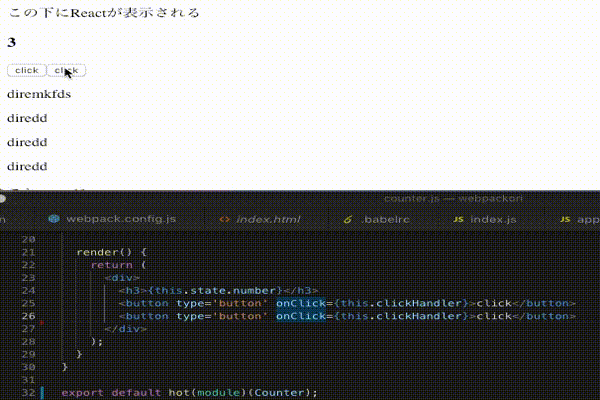Click 'export default hot(module)(Counter);' line

(x=189, y=393)
